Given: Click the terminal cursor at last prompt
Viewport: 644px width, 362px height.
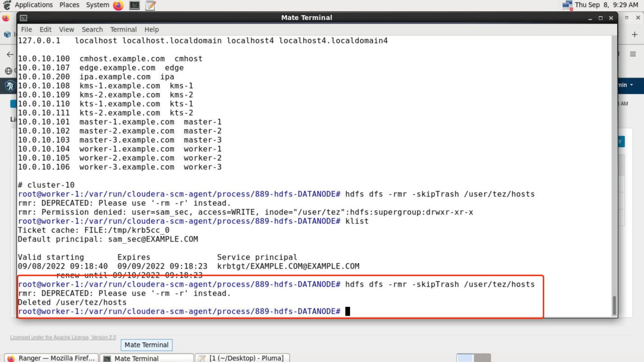Looking at the screenshot, I should [348, 311].
